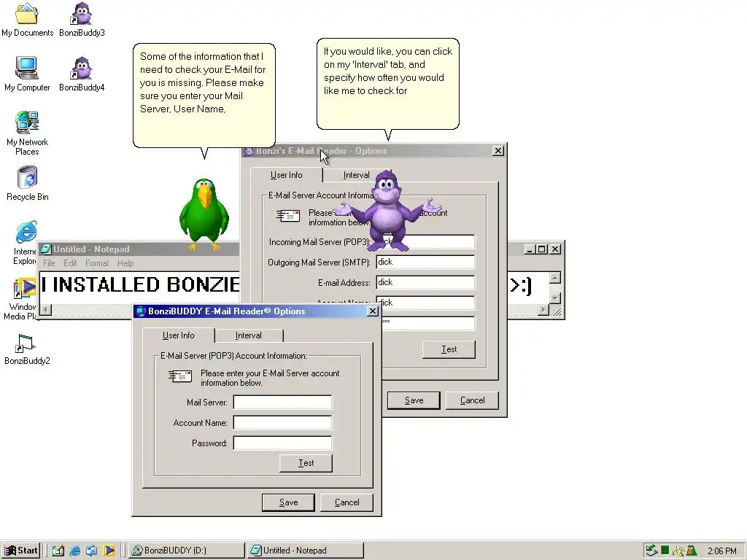
Task: Click Test button in BonziBUDDY E-Mail Reader dialog
Action: [x=306, y=463]
